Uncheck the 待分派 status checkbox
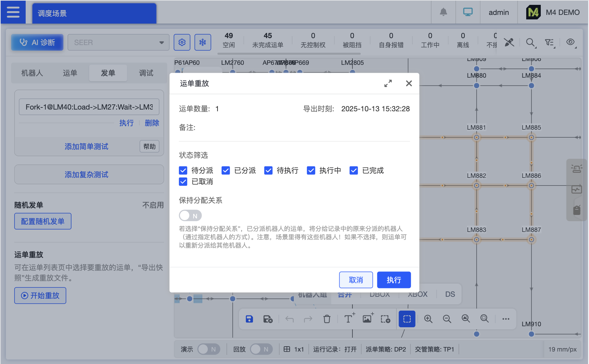589x364 pixels. tap(183, 171)
